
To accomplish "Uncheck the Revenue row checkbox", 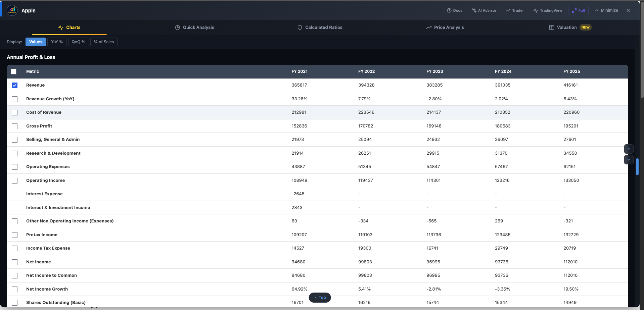I will click(x=14, y=85).
